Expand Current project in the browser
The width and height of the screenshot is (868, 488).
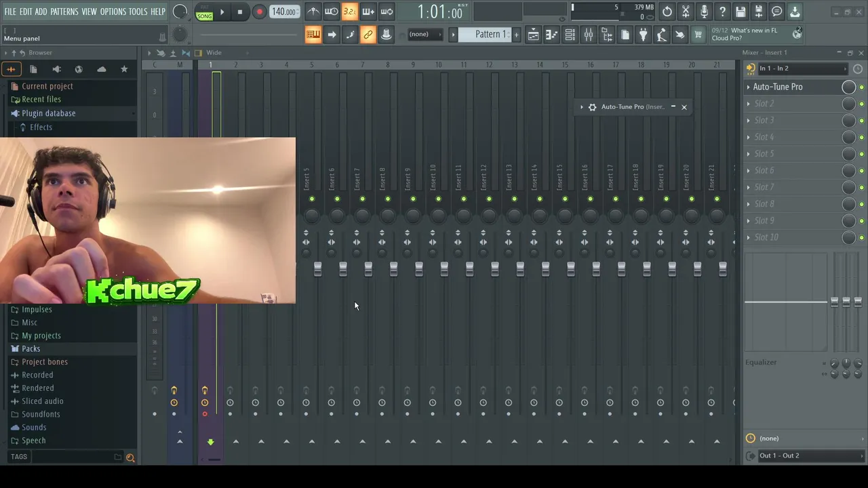click(x=47, y=86)
